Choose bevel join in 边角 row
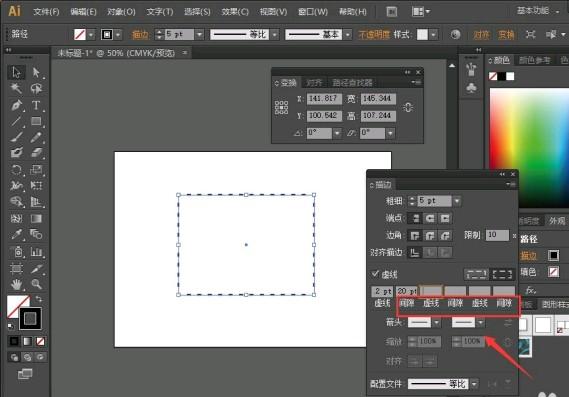The image size is (569, 397). [445, 236]
